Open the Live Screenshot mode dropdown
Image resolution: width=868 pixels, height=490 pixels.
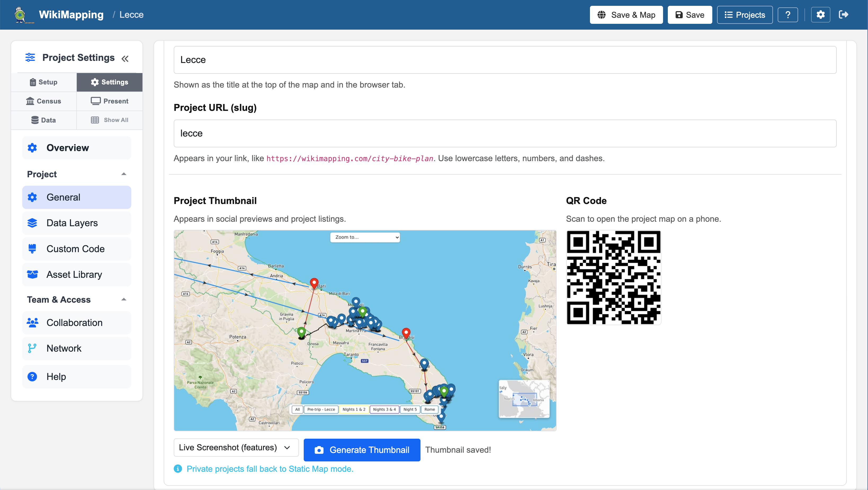point(235,447)
